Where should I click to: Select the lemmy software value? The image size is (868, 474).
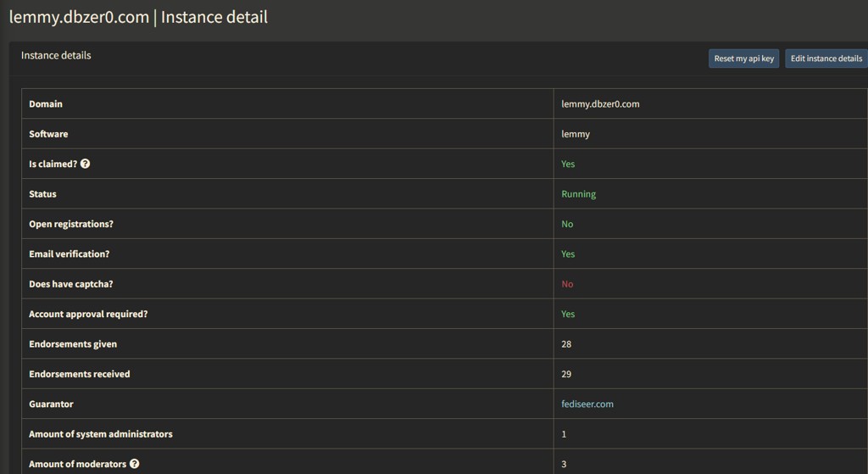(576, 134)
